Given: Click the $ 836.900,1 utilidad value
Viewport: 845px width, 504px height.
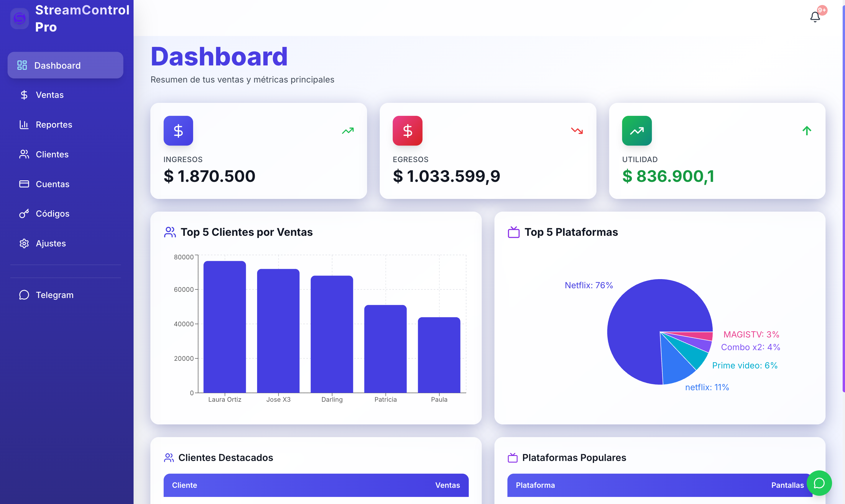Looking at the screenshot, I should click(668, 176).
